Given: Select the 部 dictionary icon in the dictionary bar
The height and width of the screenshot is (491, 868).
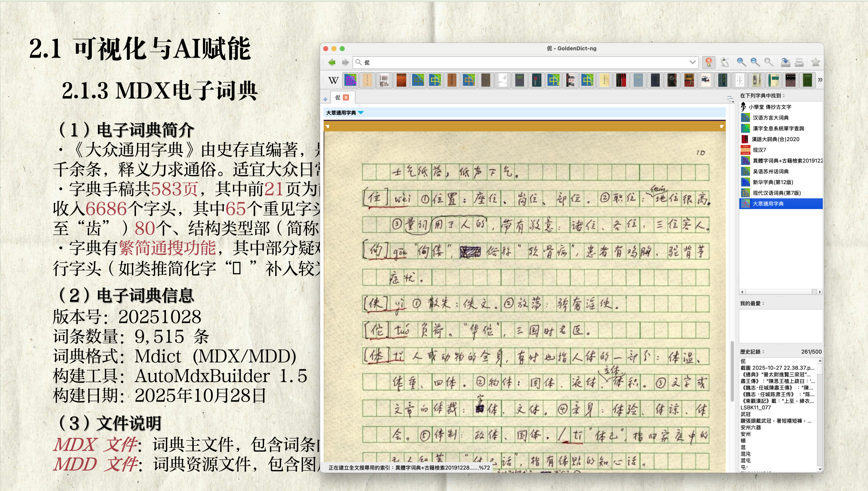Looking at the screenshot, I should tap(351, 80).
